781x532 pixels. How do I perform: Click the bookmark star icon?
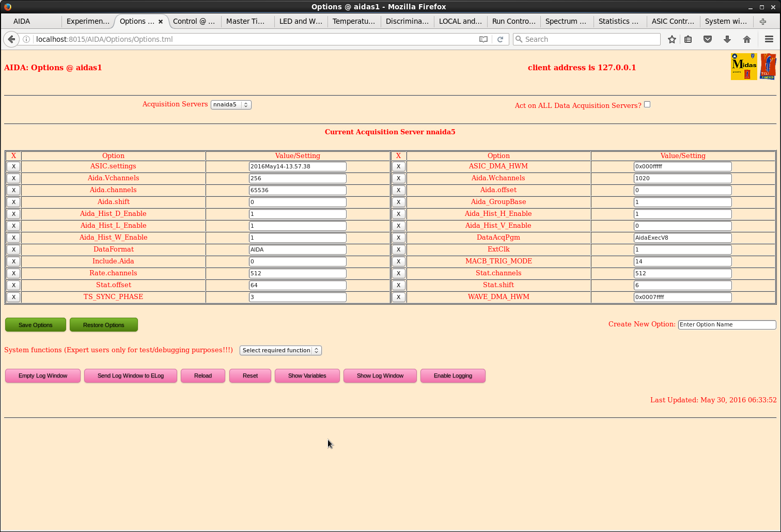[x=671, y=39]
